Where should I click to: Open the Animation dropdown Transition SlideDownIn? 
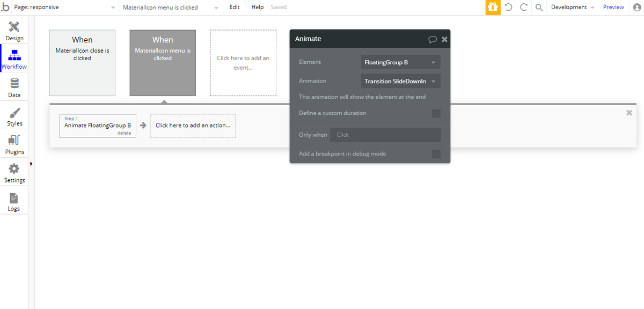coord(401,81)
